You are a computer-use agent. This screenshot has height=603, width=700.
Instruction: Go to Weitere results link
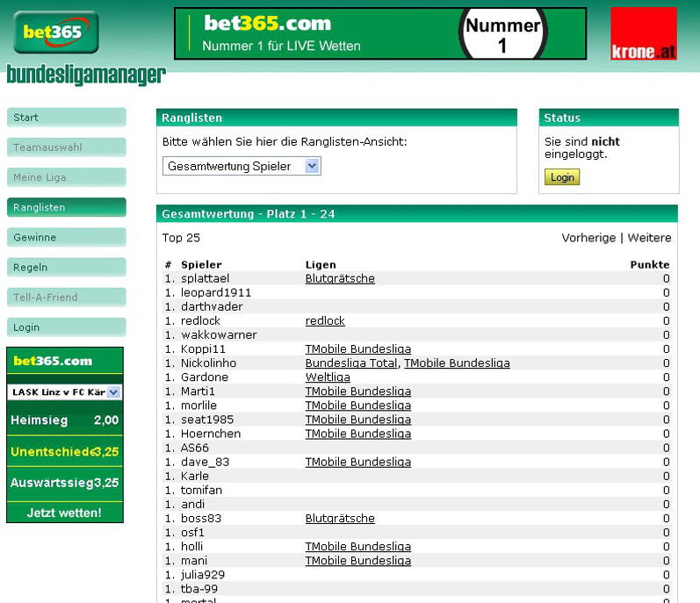coord(649,238)
